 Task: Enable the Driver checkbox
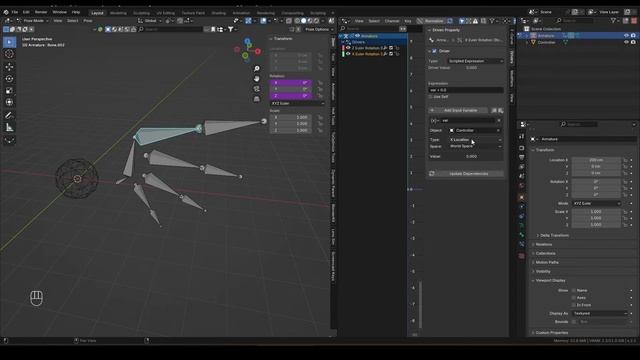tap(434, 51)
